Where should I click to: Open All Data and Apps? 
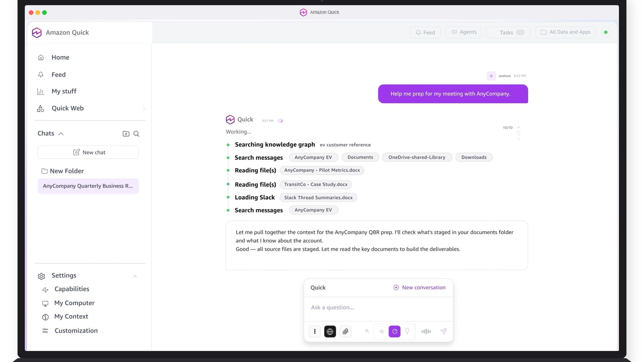click(565, 32)
